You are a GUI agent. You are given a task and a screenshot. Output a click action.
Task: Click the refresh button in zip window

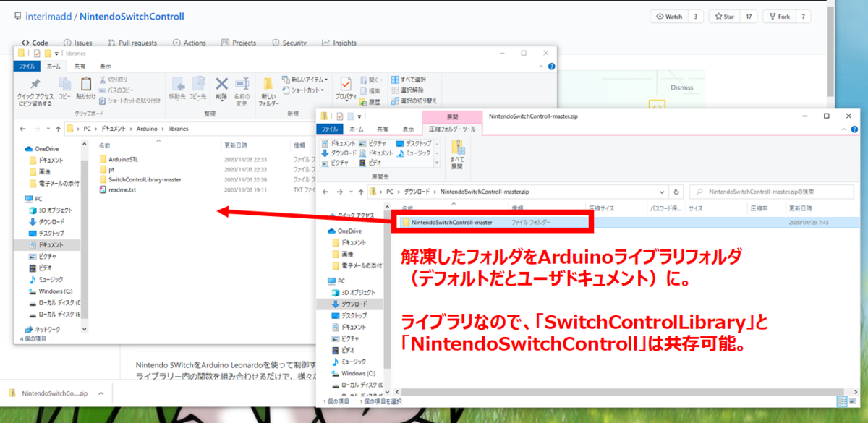676,192
